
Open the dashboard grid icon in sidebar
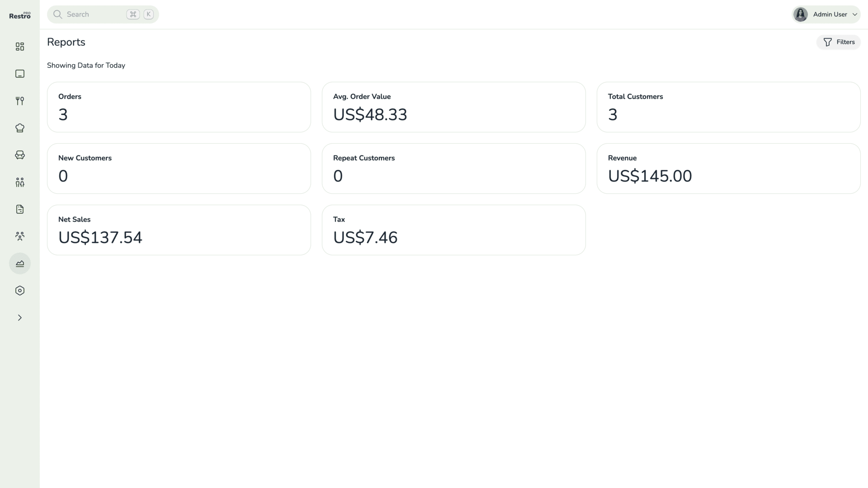point(20,47)
